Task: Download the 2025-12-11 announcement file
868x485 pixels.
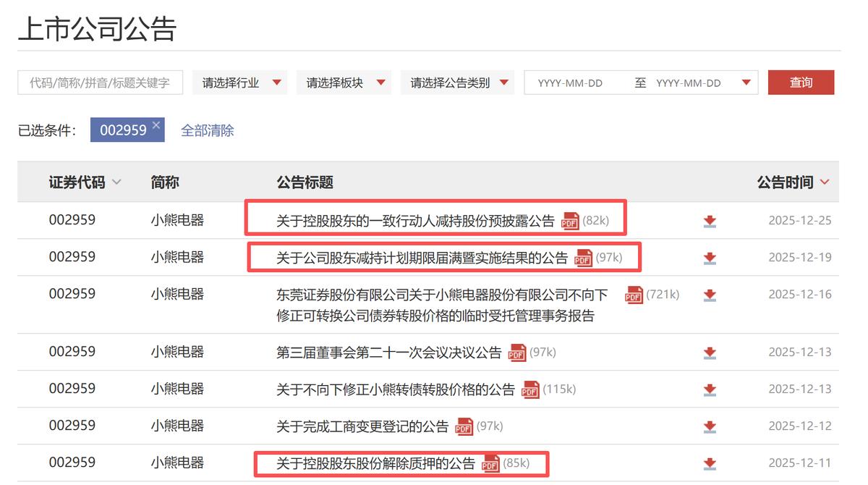Action: point(710,463)
